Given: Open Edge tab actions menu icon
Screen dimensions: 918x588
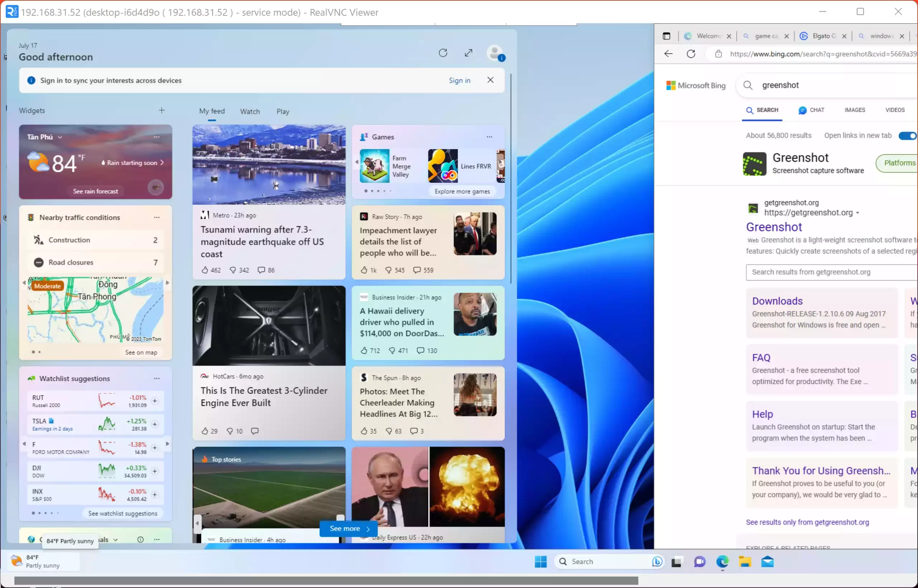Looking at the screenshot, I should point(667,36).
